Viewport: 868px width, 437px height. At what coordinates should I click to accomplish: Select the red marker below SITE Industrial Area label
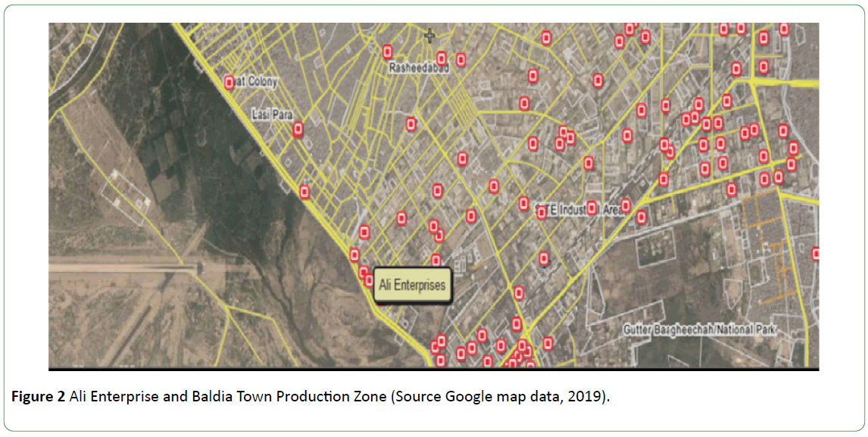[x=543, y=260]
